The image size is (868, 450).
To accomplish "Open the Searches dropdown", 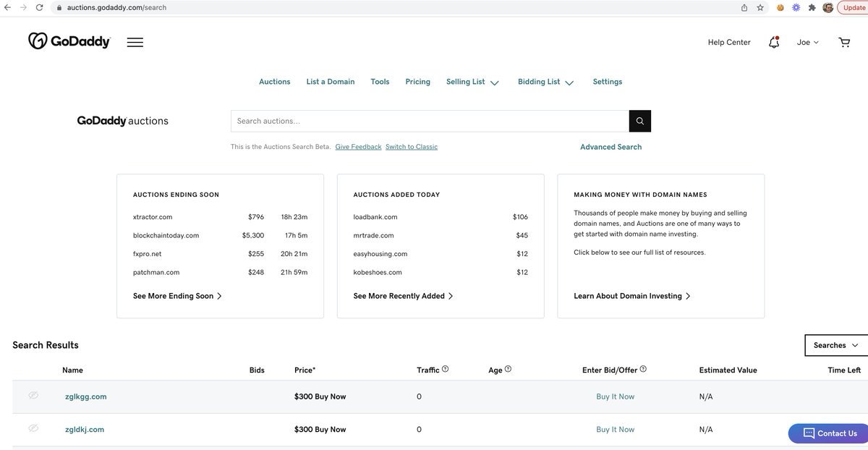I will [836, 345].
